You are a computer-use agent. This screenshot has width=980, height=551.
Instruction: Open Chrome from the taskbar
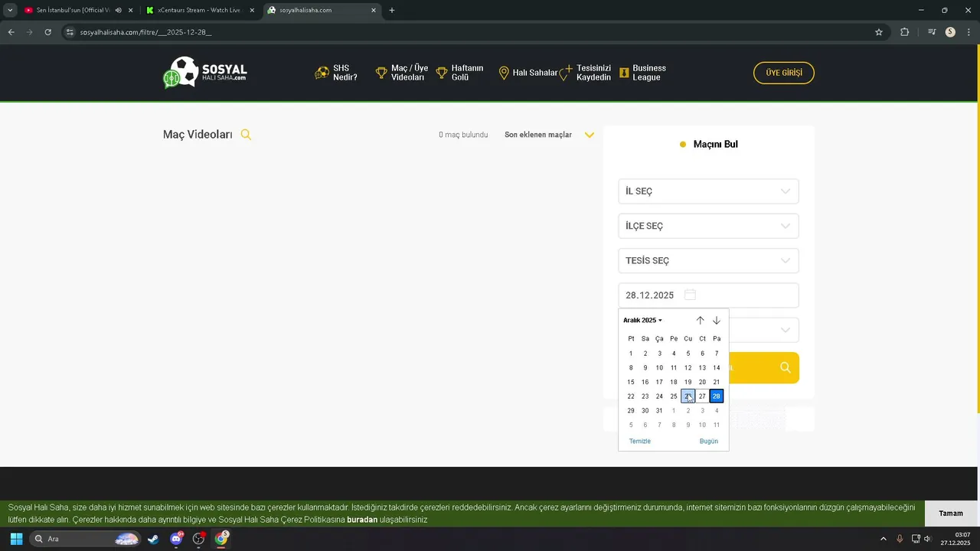(221, 539)
